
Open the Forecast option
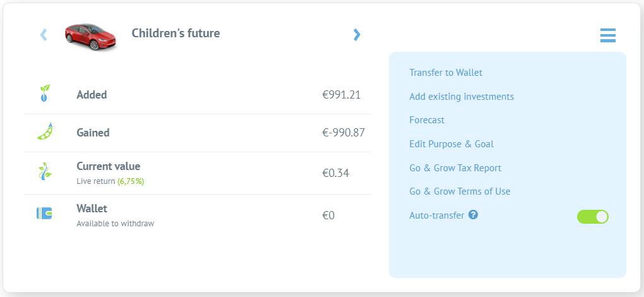[427, 120]
